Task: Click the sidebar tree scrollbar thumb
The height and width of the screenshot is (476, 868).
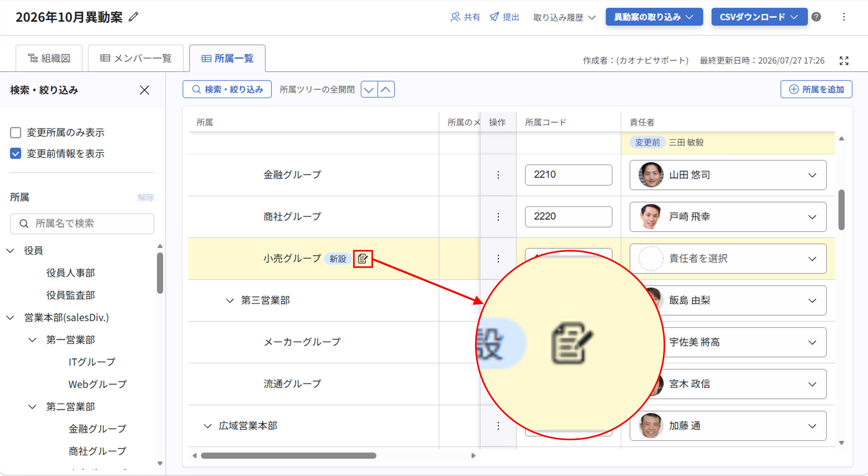Action: coord(160,273)
